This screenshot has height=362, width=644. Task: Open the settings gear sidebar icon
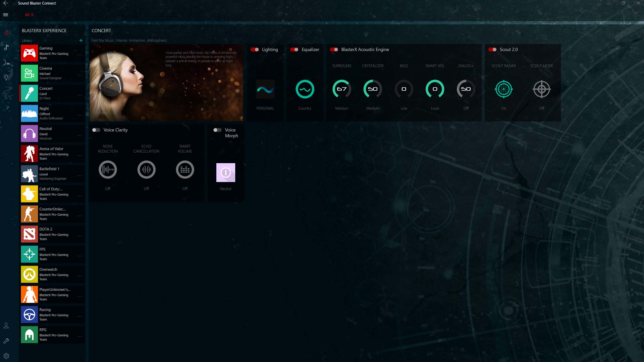pyautogui.click(x=6, y=356)
